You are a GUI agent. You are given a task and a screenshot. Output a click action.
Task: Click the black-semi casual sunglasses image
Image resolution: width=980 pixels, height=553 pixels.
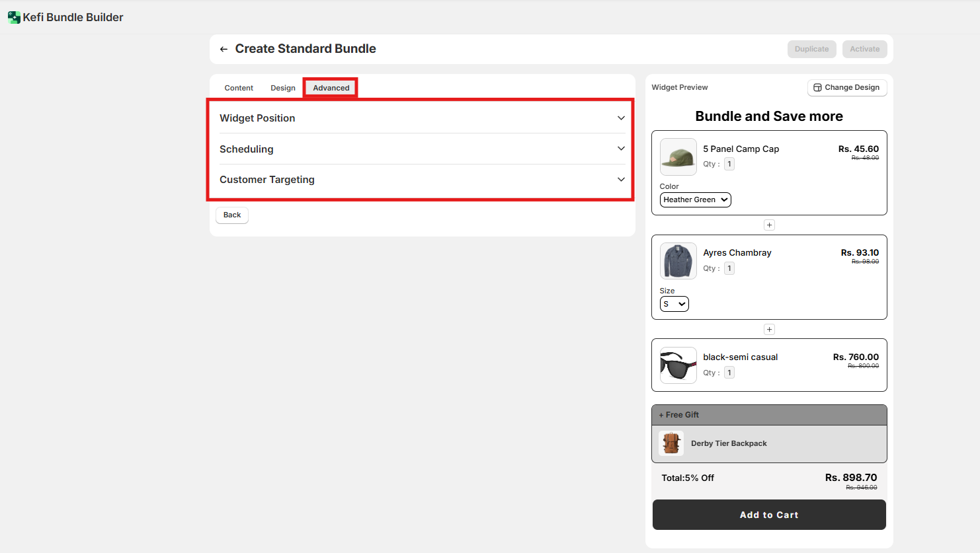click(x=678, y=365)
